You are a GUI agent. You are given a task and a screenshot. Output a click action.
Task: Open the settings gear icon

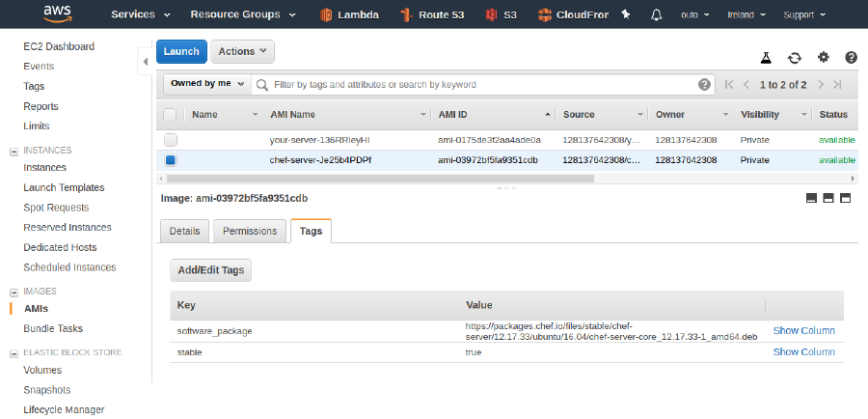tap(824, 57)
